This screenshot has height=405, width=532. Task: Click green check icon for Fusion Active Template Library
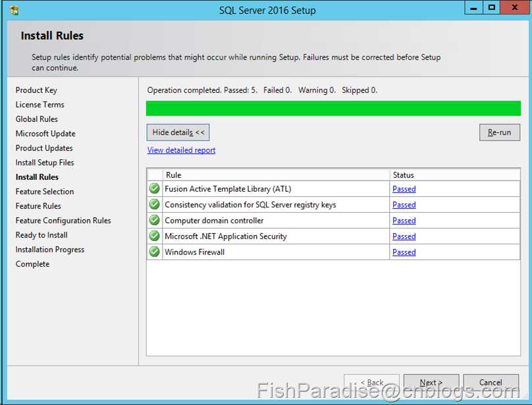coord(154,188)
